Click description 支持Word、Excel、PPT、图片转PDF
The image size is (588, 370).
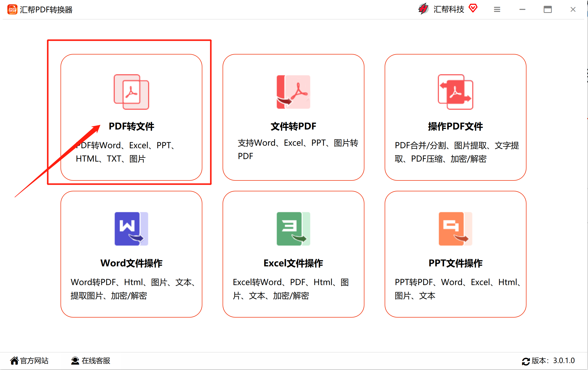point(298,150)
